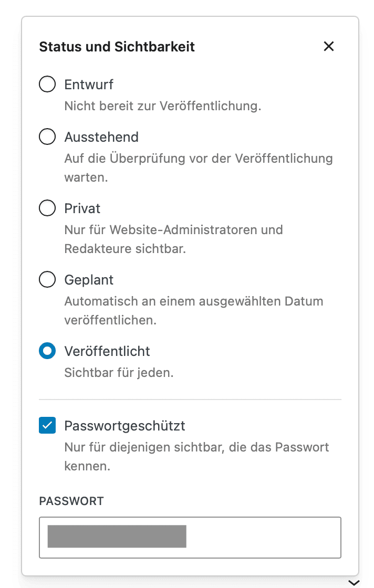This screenshot has width=374, height=588.
Task: Click the "Sichtbar für jeden" description
Action: click(x=119, y=373)
